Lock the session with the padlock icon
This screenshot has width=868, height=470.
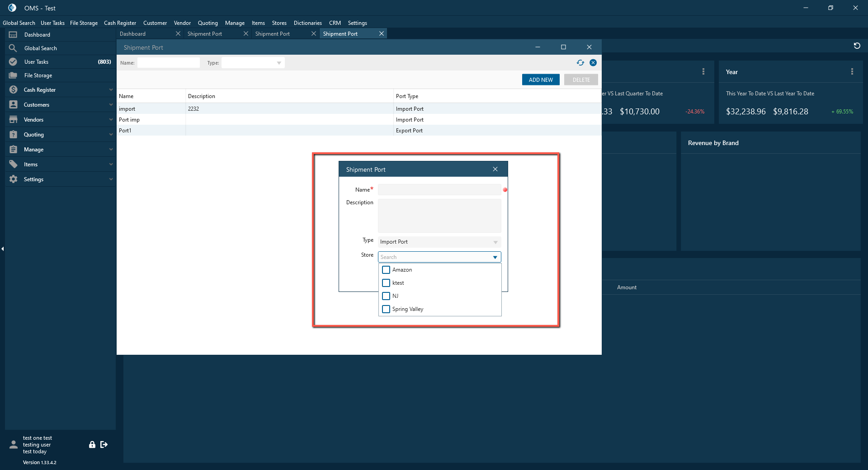click(x=92, y=445)
